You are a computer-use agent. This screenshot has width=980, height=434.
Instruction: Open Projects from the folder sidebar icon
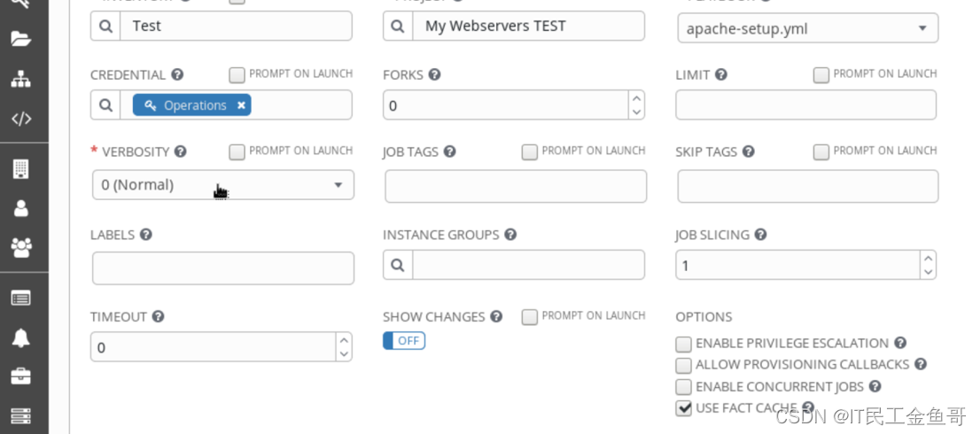[x=20, y=38]
